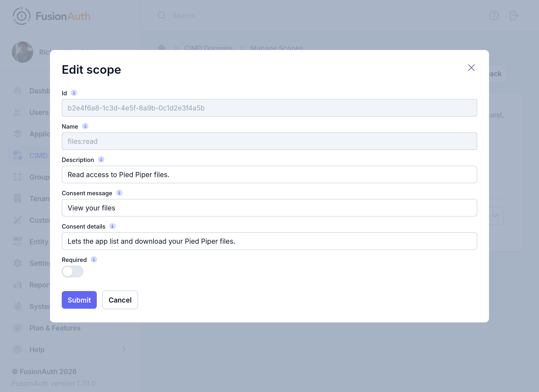Click the Plan & Features shield icon
The width and height of the screenshot is (539, 392).
point(18,328)
